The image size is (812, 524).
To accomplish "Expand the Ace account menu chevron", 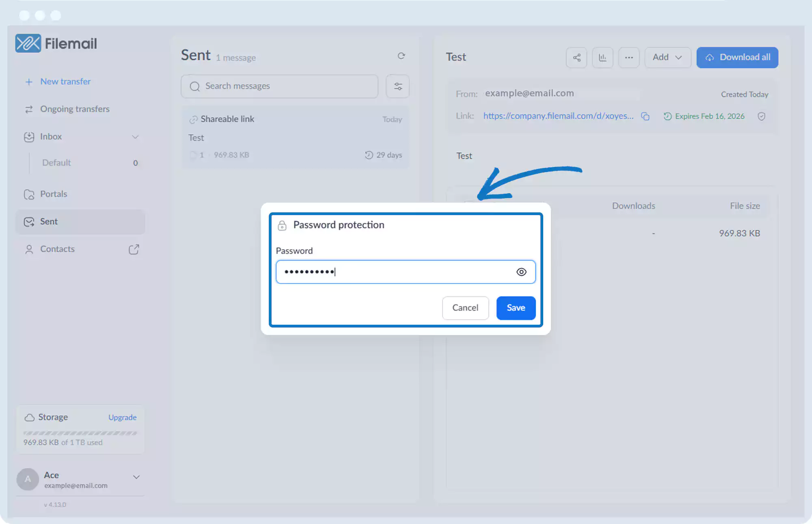I will pyautogui.click(x=136, y=477).
